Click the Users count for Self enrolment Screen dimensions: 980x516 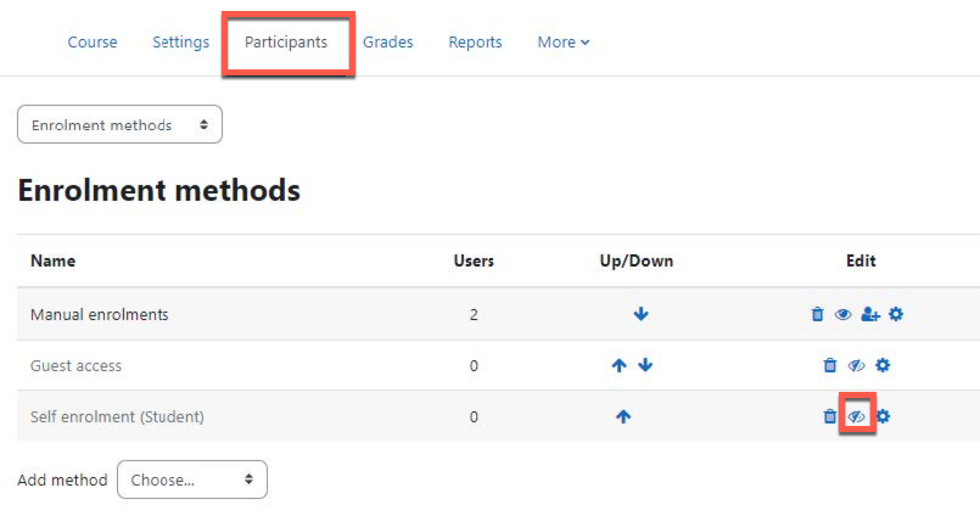(x=474, y=417)
